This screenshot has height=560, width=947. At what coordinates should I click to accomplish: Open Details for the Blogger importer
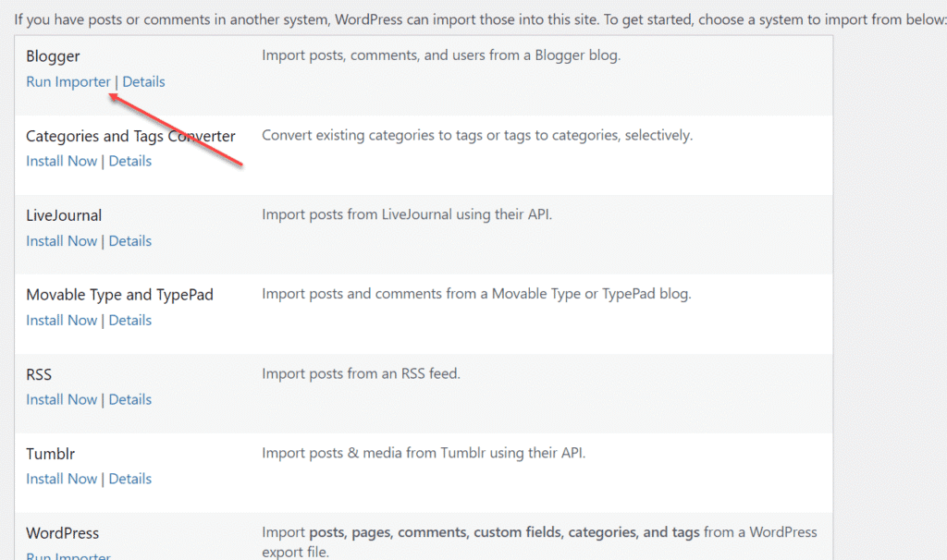(143, 81)
